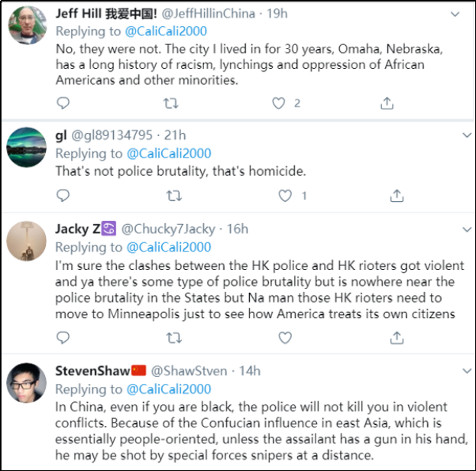The width and height of the screenshot is (476, 471).
Task: Share Jeff Hill's tweet
Action: click(387, 102)
